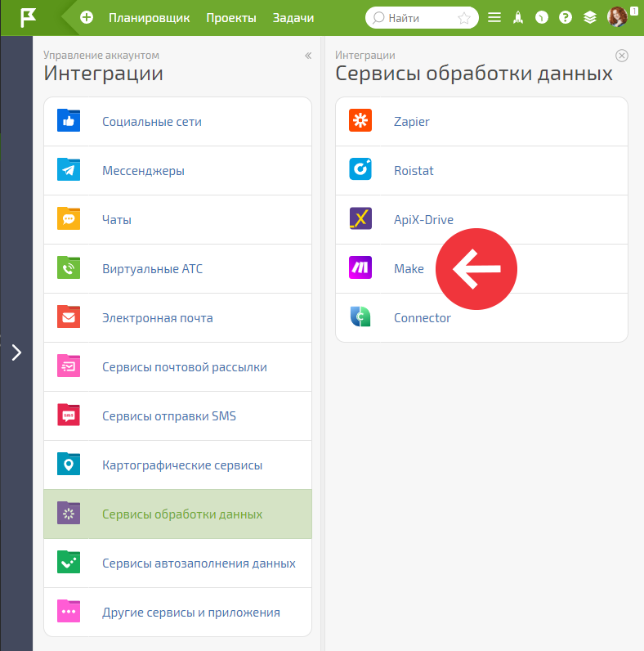
Task: Click the Виртуальные АТС phone folder icon
Action: click(69, 267)
